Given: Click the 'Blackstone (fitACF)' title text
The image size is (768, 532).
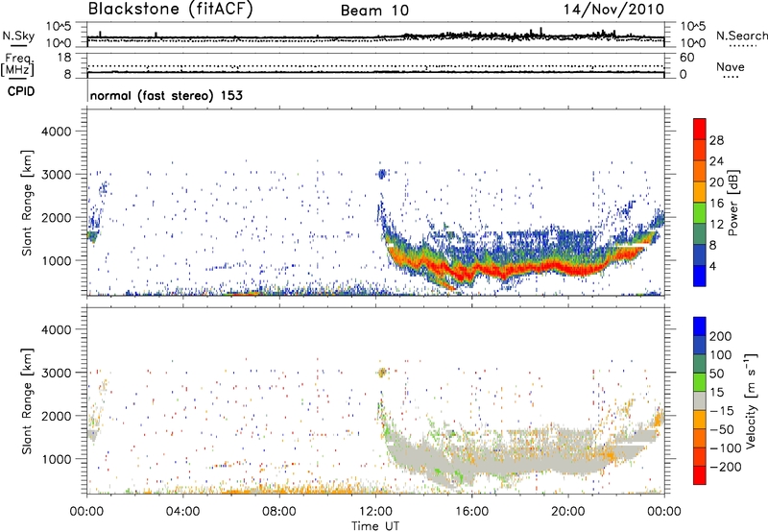Looking at the screenshot, I should pos(170,10).
